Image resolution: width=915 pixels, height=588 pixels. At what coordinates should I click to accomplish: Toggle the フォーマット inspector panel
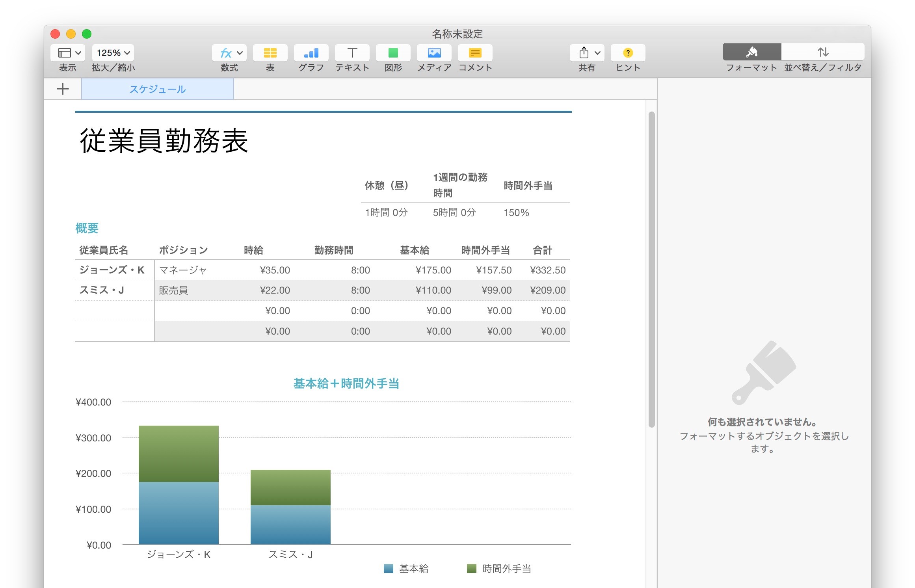click(x=751, y=52)
